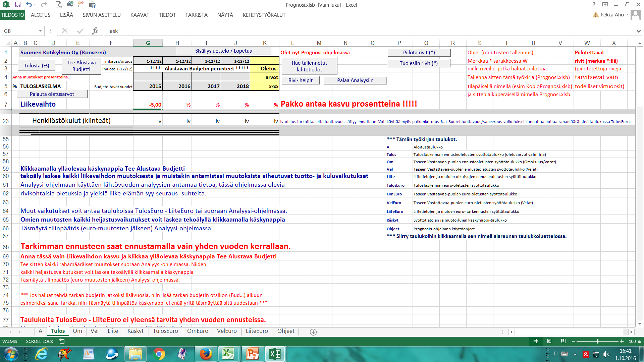The width and height of the screenshot is (644, 362).
Task: Switch to the ALOITUS ribbon tab
Action: 41,15
